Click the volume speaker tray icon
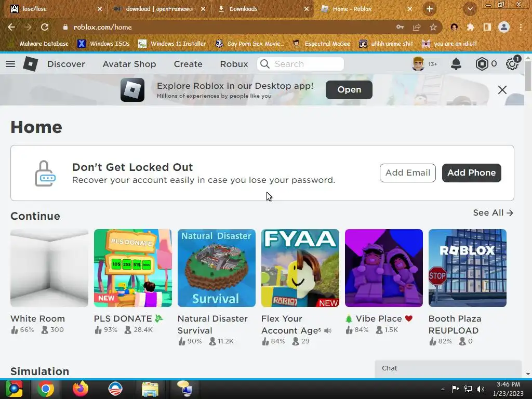 coord(481,389)
